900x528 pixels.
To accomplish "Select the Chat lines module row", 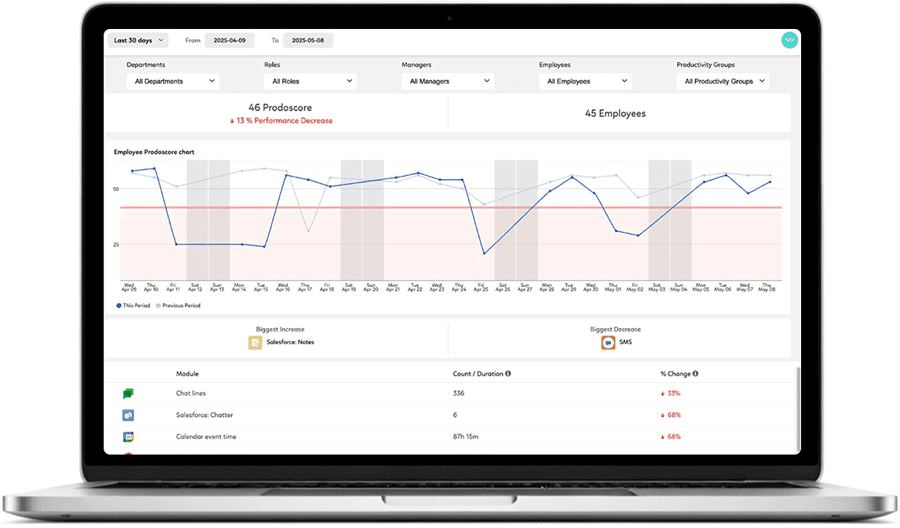I will pos(451,394).
